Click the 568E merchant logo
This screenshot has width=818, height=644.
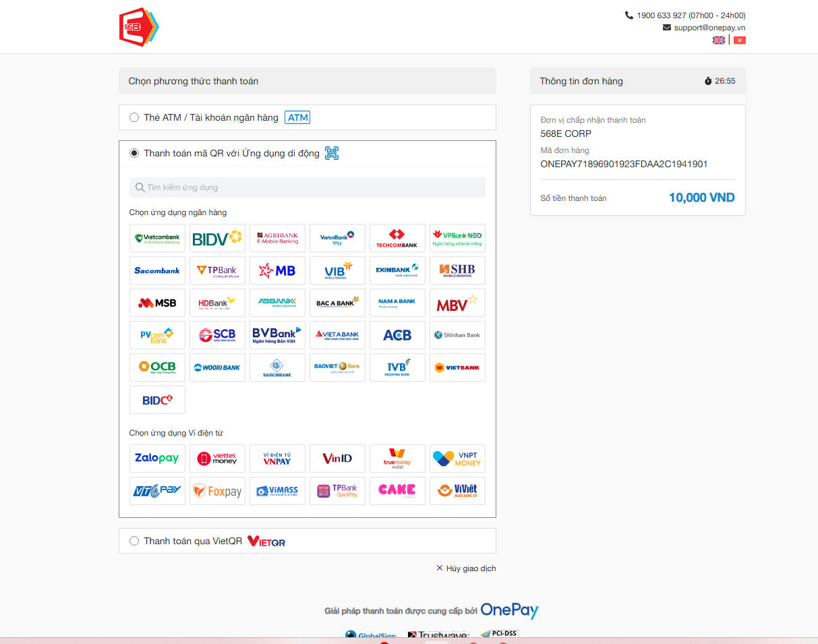139,27
